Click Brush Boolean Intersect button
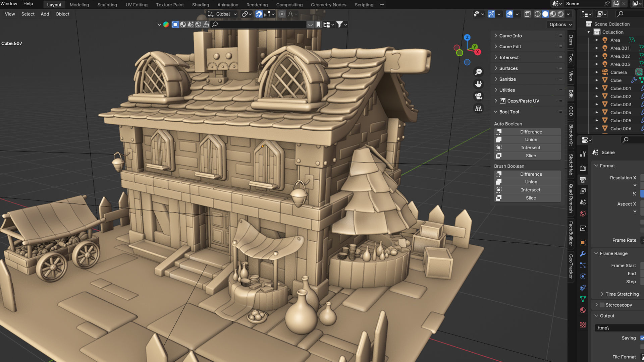This screenshot has height=362, width=644. (x=528, y=190)
